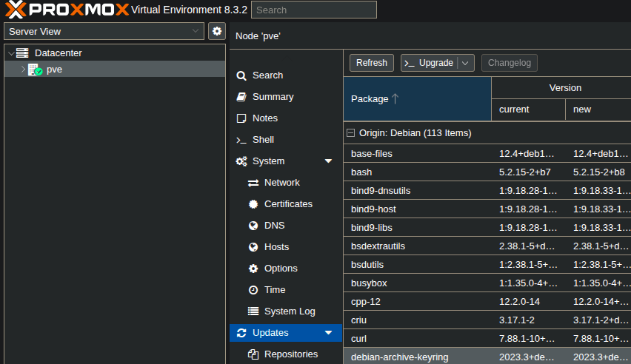Select the bash package row
Screen dimensions: 631x364
pos(487,172)
